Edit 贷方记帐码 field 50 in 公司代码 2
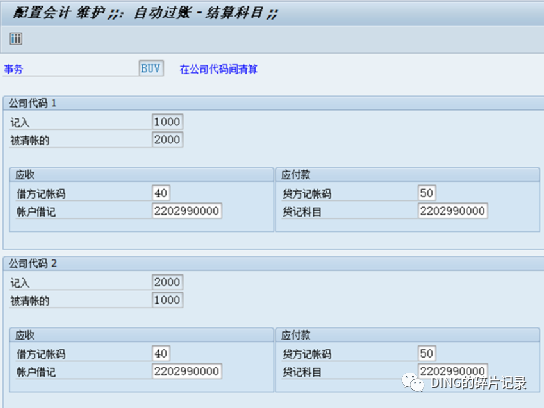Image resolution: width=544 pixels, height=408 pixels. coord(427,354)
